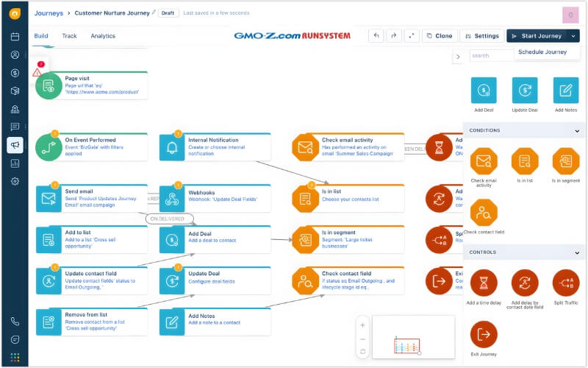The width and height of the screenshot is (588, 368).
Task: Open the accounts building icon in the sidebar
Action: coord(15,109)
